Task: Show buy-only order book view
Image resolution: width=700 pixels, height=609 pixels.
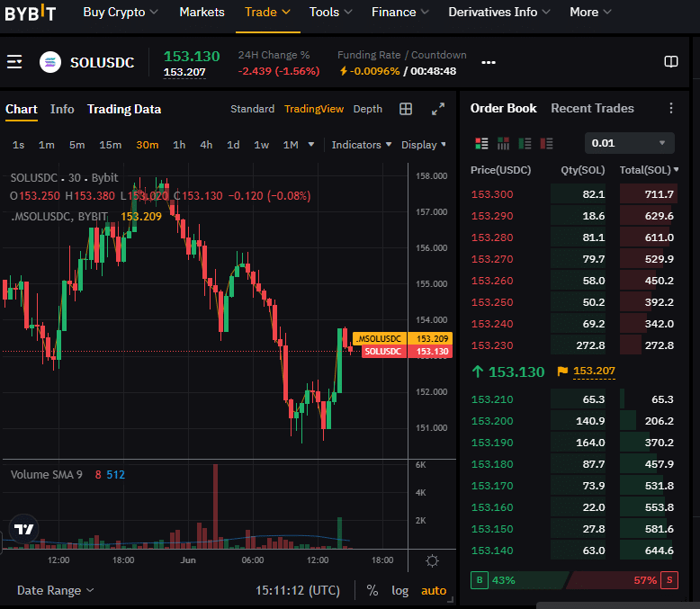Action: pyautogui.click(x=525, y=143)
